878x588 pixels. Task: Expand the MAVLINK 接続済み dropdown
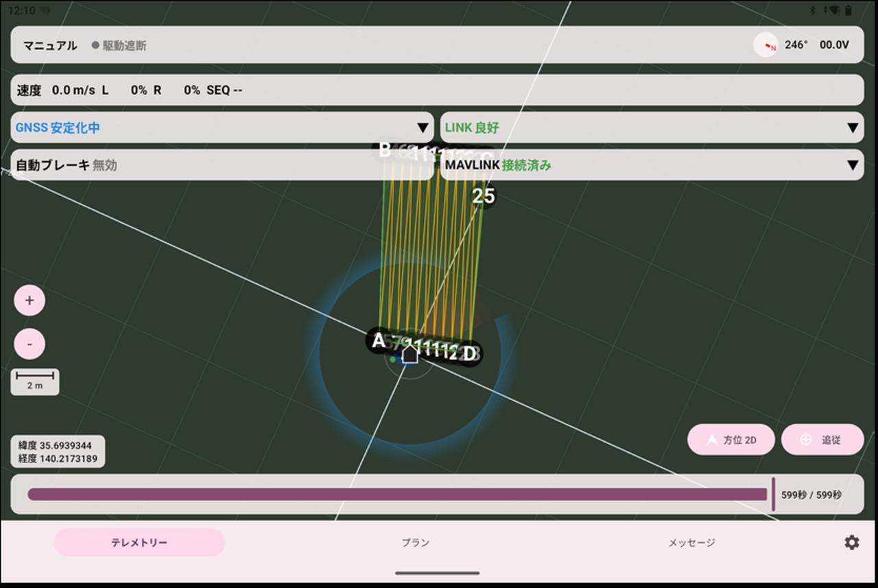(652, 165)
